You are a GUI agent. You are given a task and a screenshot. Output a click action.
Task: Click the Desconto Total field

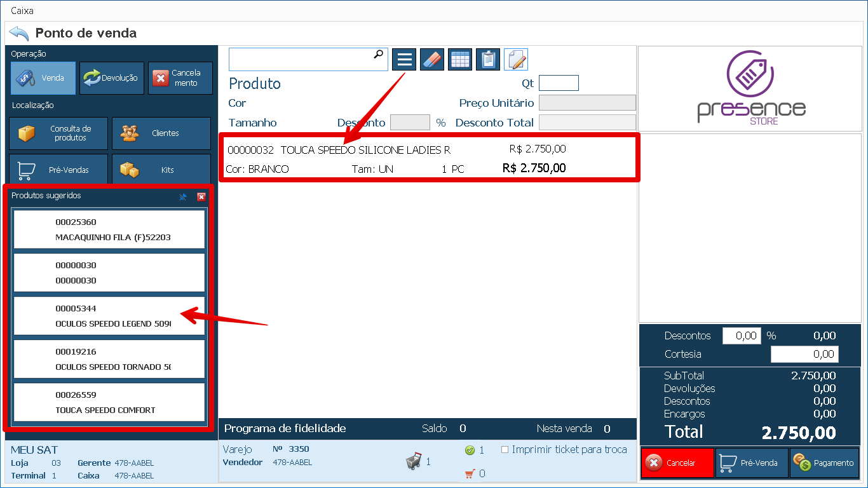[x=587, y=122]
